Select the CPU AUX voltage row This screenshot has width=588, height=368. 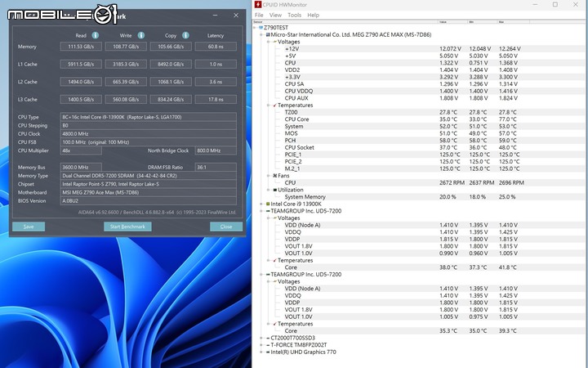(x=420, y=98)
